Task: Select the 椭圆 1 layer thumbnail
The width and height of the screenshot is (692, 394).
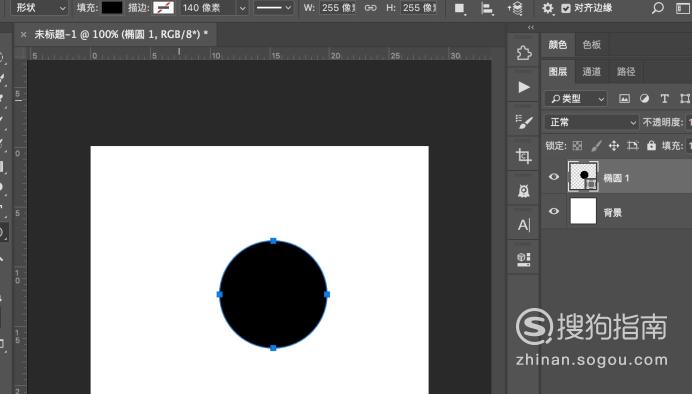Action: pyautogui.click(x=583, y=176)
